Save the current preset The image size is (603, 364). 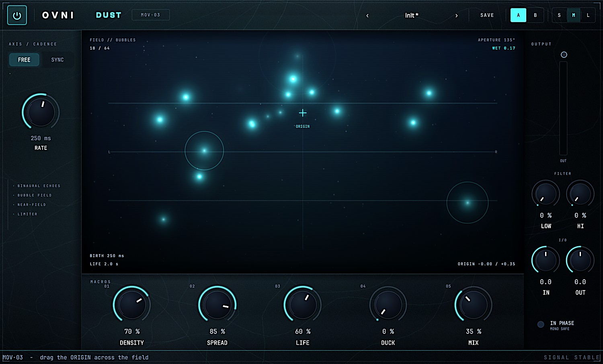[487, 15]
